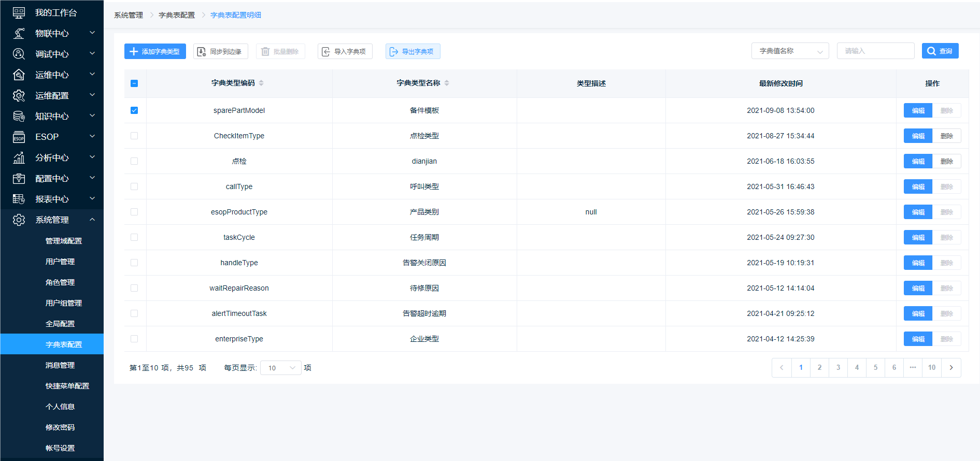Click 编辑 for the callType row
Image resolution: width=980 pixels, height=461 pixels.
point(918,186)
